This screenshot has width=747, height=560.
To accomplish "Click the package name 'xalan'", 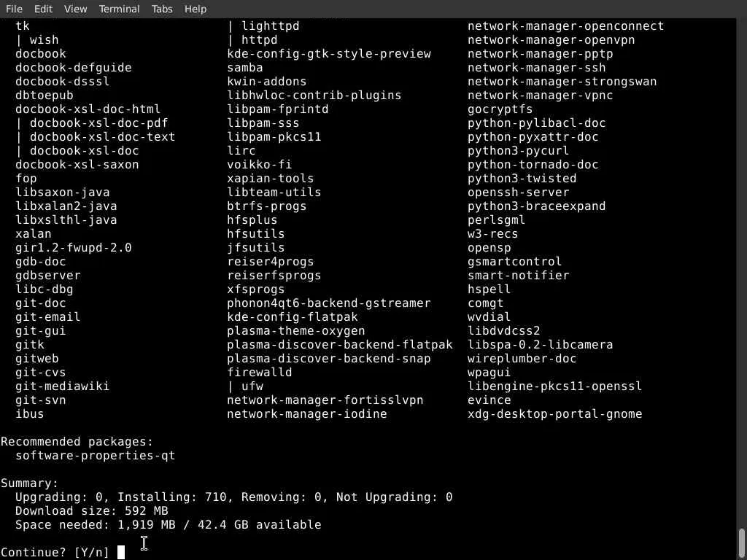I will (34, 234).
